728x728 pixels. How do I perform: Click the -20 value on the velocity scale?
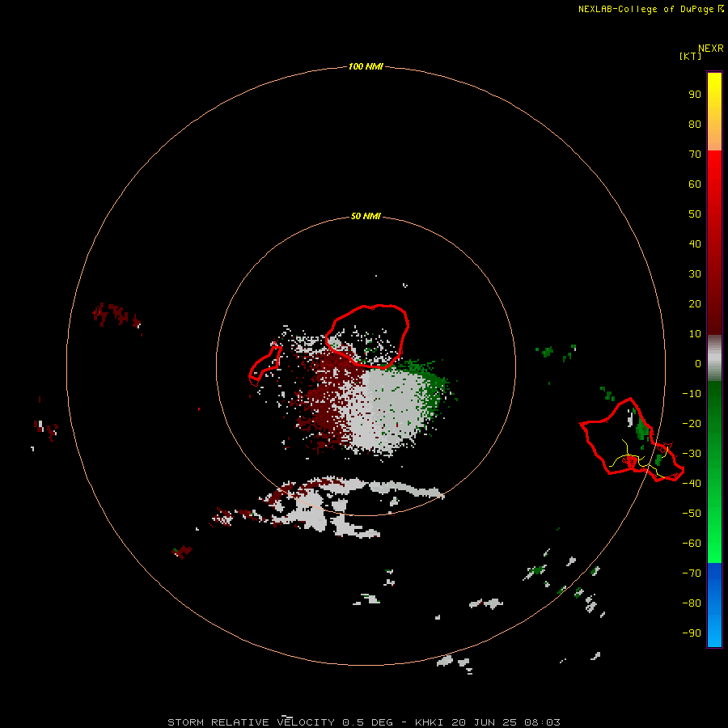click(x=692, y=423)
